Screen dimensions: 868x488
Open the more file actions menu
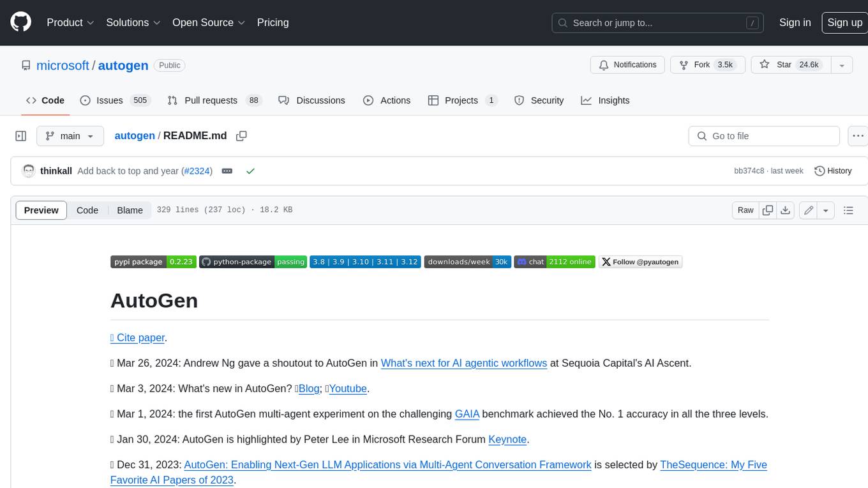(858, 136)
